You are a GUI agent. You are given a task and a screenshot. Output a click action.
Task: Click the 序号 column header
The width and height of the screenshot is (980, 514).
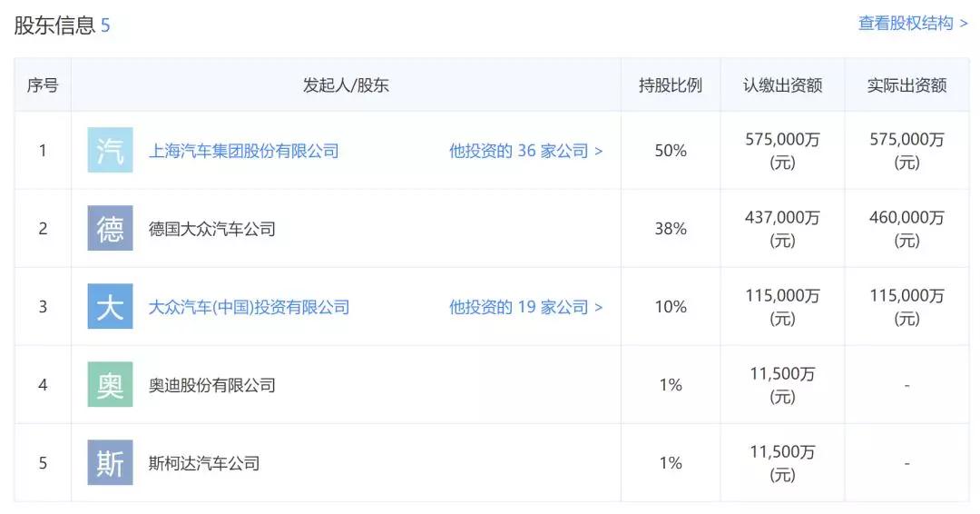pos(43,85)
